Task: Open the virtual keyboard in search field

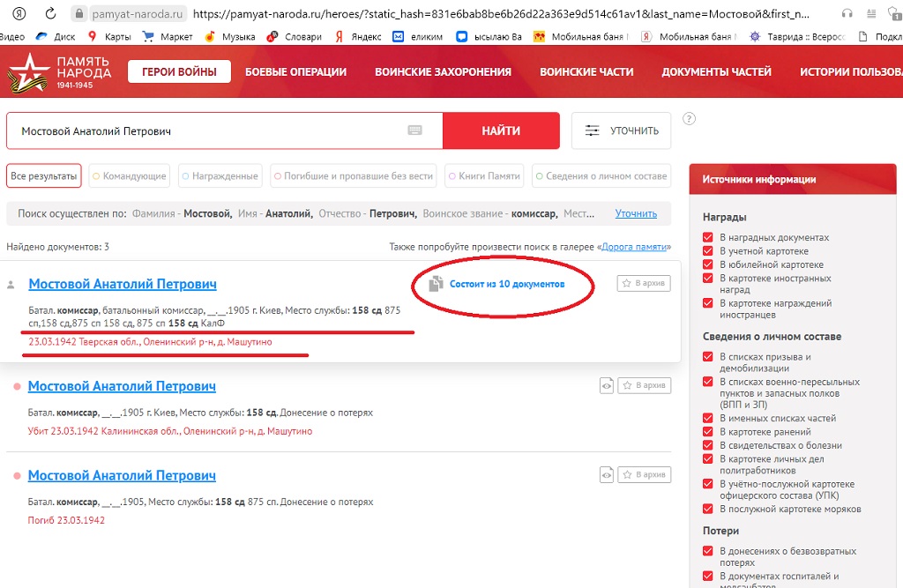Action: [414, 130]
